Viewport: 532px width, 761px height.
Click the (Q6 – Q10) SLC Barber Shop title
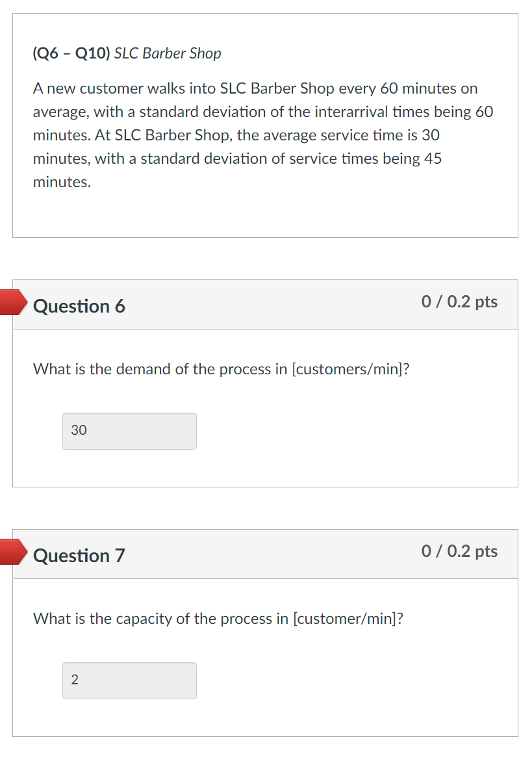(126, 53)
